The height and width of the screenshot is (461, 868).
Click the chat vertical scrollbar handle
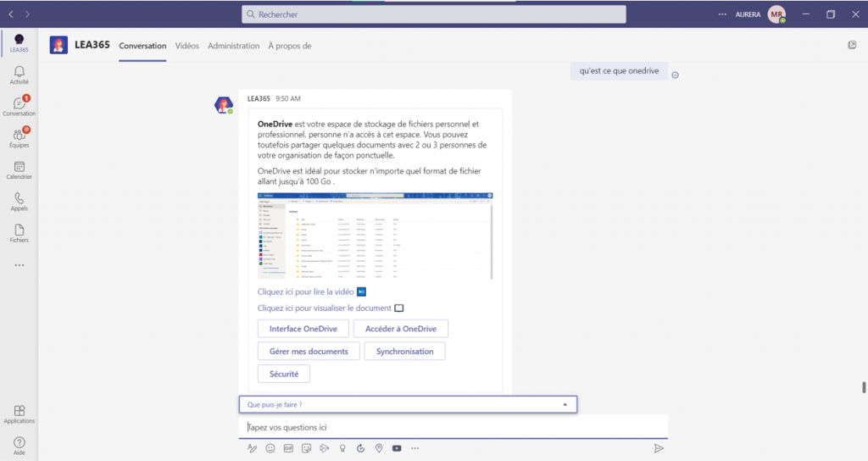click(864, 387)
